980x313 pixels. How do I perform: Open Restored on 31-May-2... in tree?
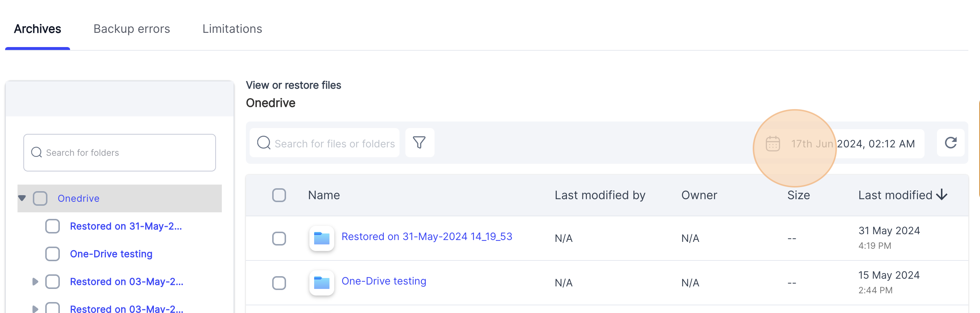[126, 226]
